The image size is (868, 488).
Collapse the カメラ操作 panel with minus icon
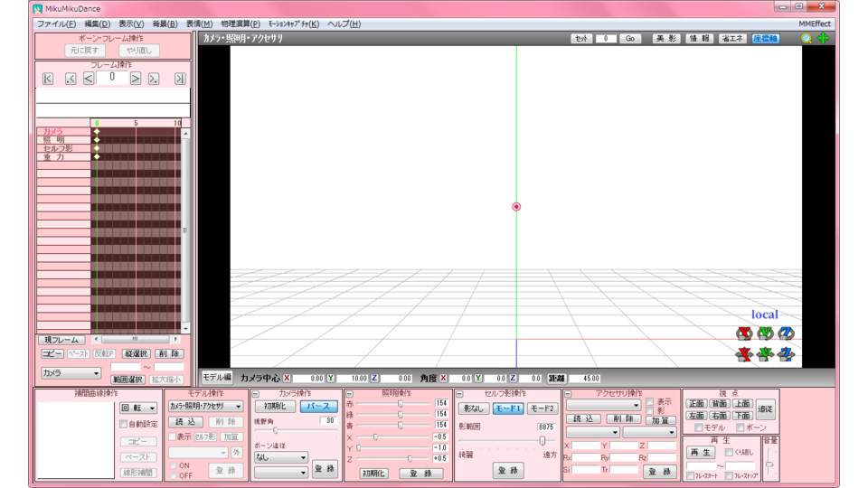click(x=256, y=394)
